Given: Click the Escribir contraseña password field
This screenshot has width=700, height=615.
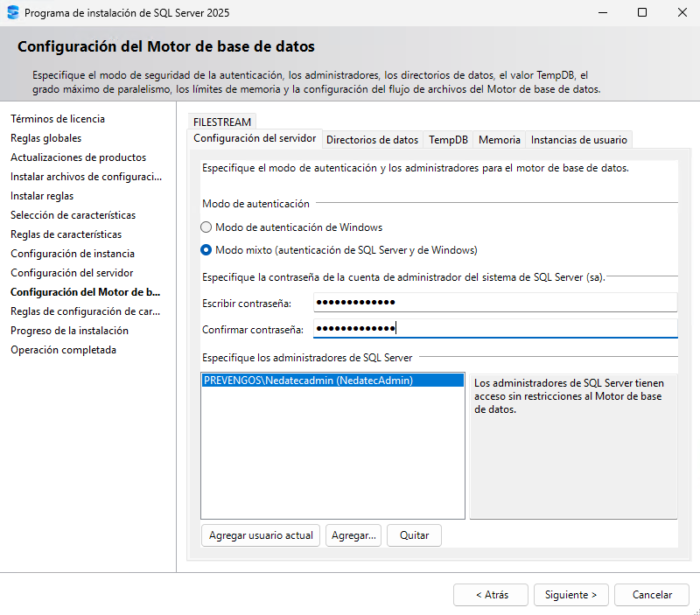Looking at the screenshot, I should 495,303.
